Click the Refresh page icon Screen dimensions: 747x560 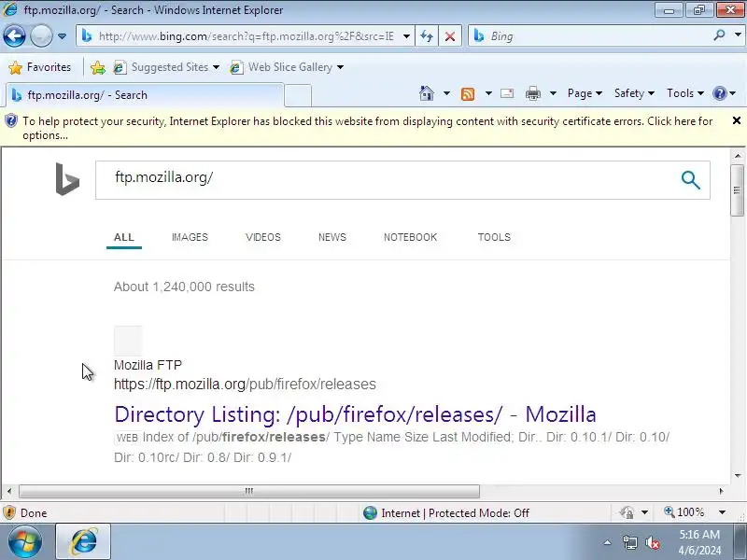[x=427, y=36]
